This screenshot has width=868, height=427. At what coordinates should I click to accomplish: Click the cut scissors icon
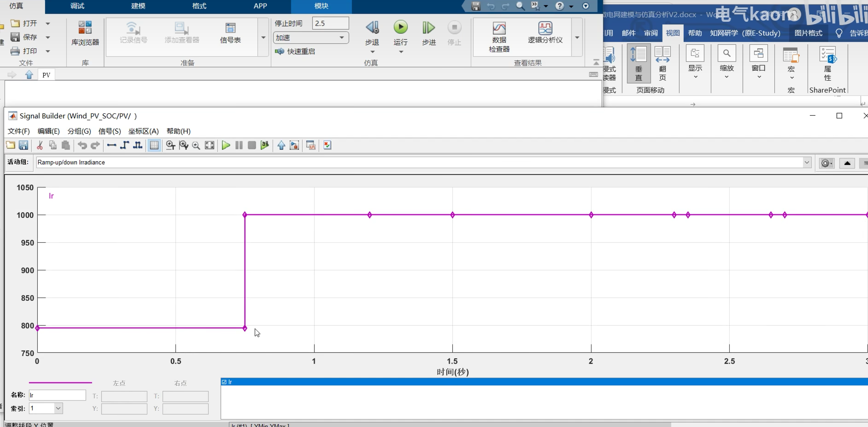point(40,146)
